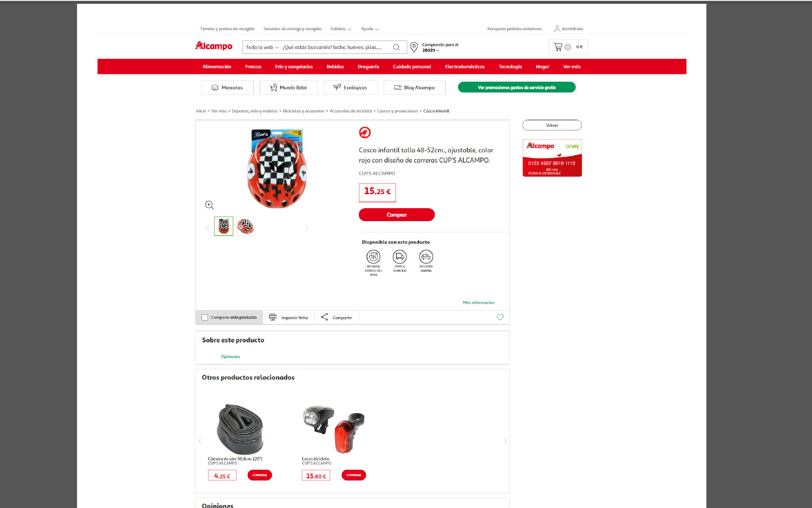Open the Frescos category menu
The height and width of the screenshot is (508, 812).
pyautogui.click(x=253, y=67)
